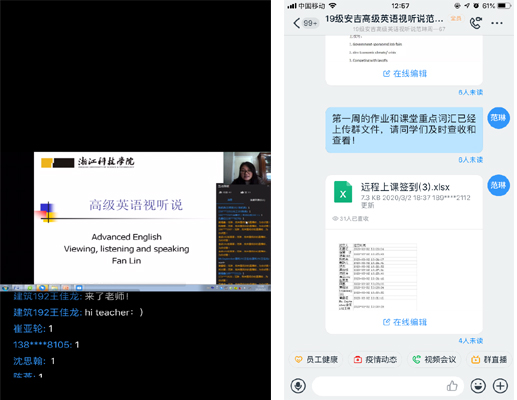Open the emoji smiley picker
The width and height of the screenshot is (517, 400).
click(x=478, y=386)
